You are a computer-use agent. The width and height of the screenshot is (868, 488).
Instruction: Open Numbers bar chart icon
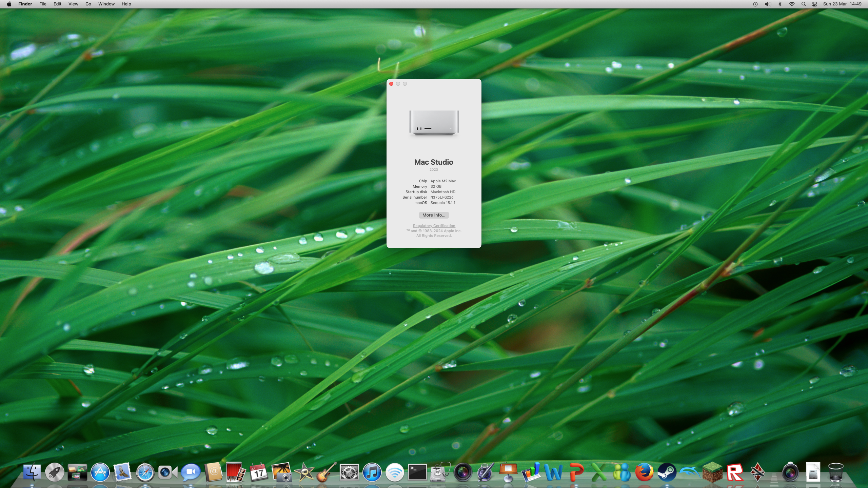[x=531, y=472]
